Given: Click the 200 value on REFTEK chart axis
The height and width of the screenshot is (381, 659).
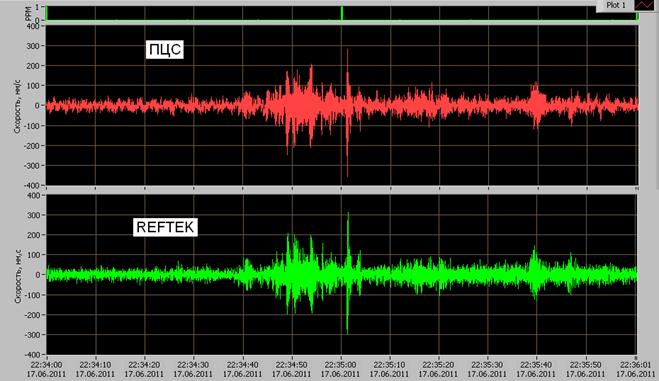Looking at the screenshot, I should coord(33,235).
